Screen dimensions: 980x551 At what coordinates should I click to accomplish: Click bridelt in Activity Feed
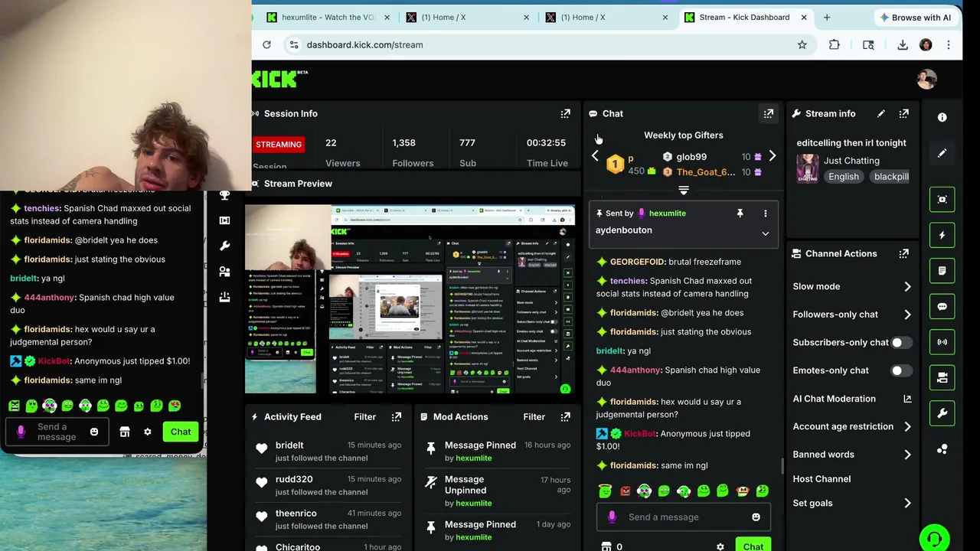pyautogui.click(x=289, y=445)
